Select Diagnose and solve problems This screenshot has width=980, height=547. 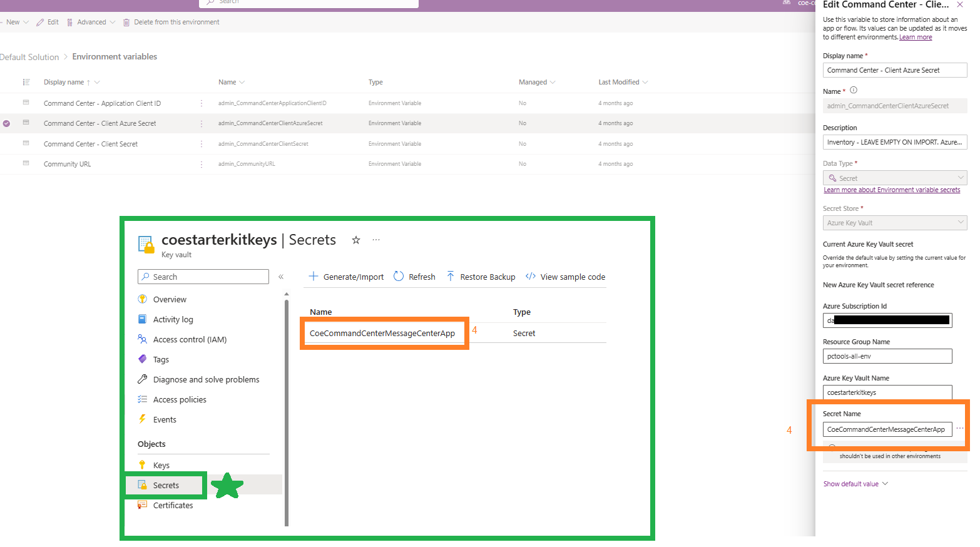[x=206, y=379]
